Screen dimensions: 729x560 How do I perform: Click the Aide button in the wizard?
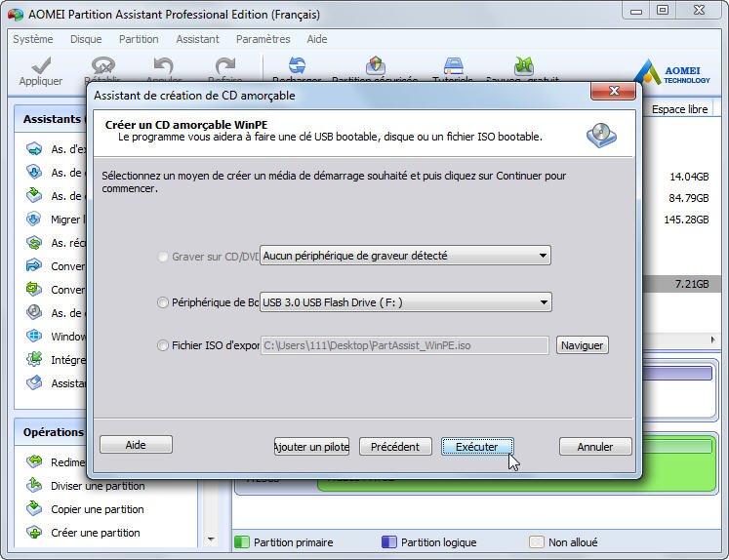136,445
